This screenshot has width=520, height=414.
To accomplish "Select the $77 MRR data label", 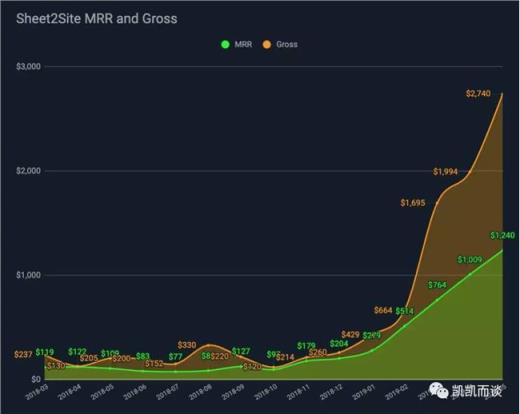I will point(175,357).
